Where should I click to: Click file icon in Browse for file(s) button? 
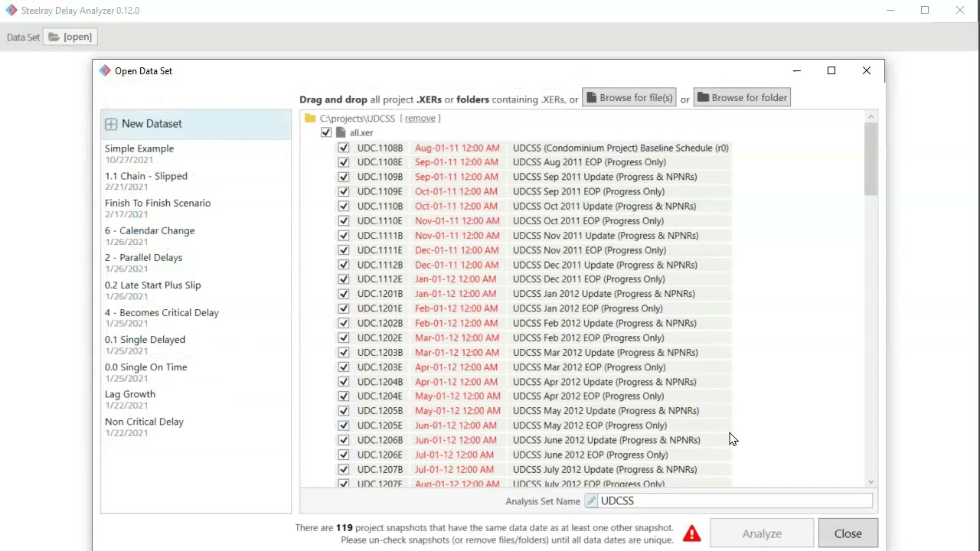592,98
